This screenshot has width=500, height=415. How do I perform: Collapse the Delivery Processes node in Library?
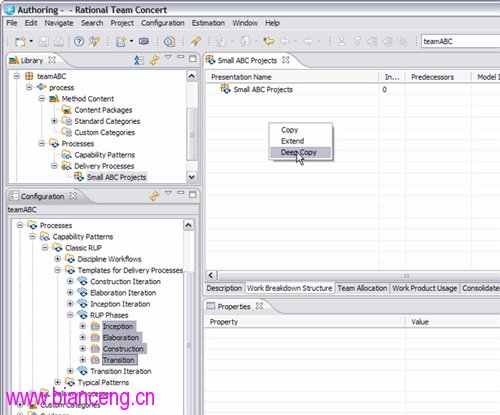[54, 166]
